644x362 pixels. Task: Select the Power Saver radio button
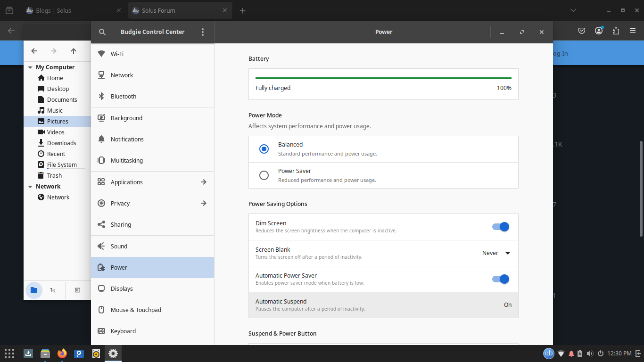[x=264, y=175]
